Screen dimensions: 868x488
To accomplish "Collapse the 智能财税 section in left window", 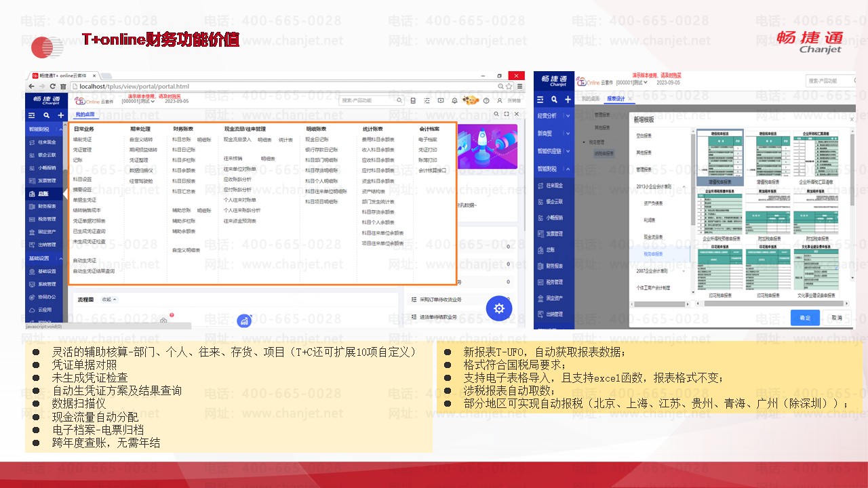I will tap(60, 129).
